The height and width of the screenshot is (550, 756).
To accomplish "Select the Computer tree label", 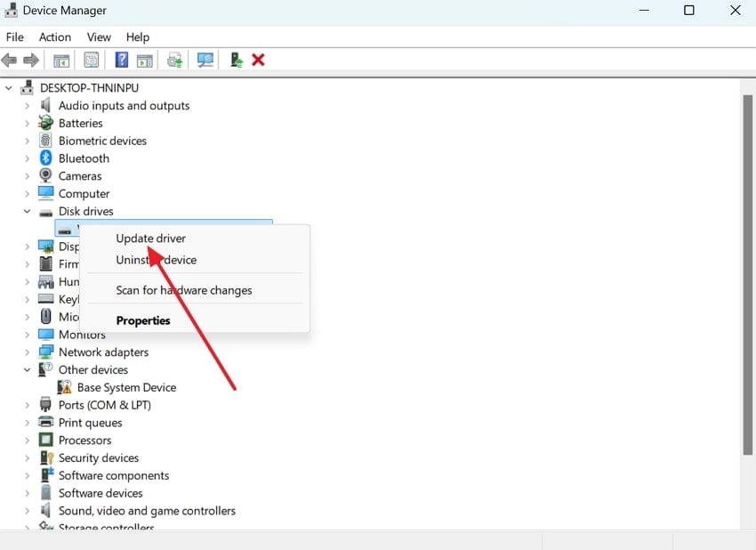I will coord(84,193).
